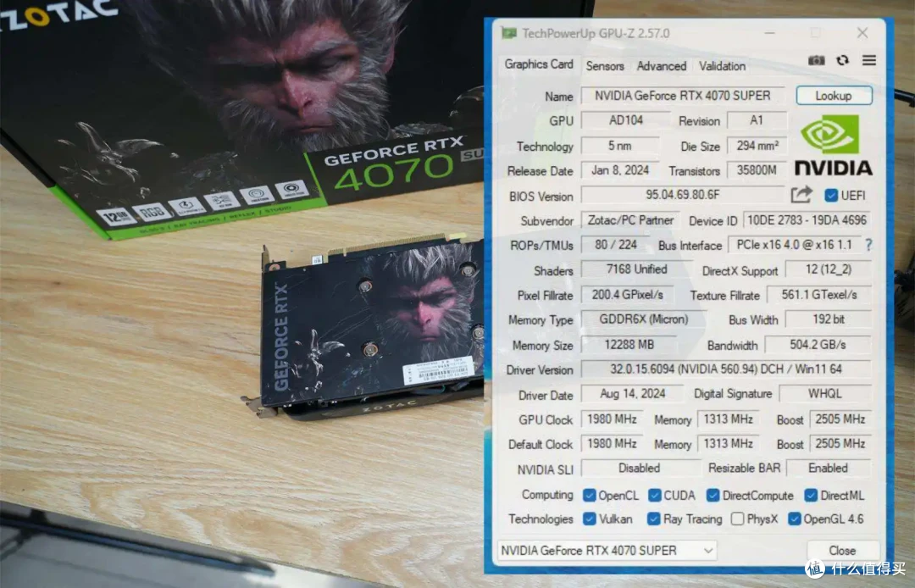Take a screenshot with the camera icon
This screenshot has width=915, height=588.
coord(816,61)
